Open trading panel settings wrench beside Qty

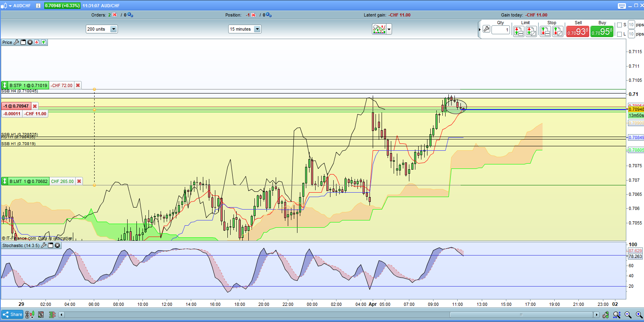point(486,29)
